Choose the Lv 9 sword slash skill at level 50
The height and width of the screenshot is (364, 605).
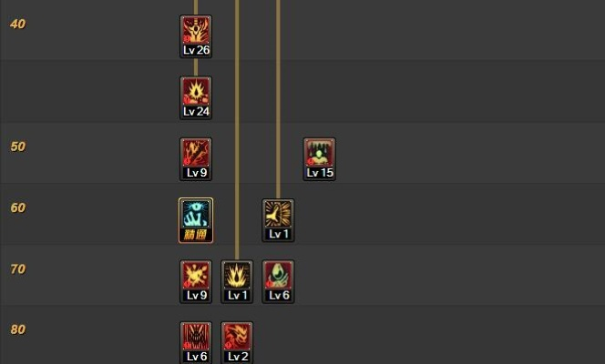pyautogui.click(x=196, y=159)
